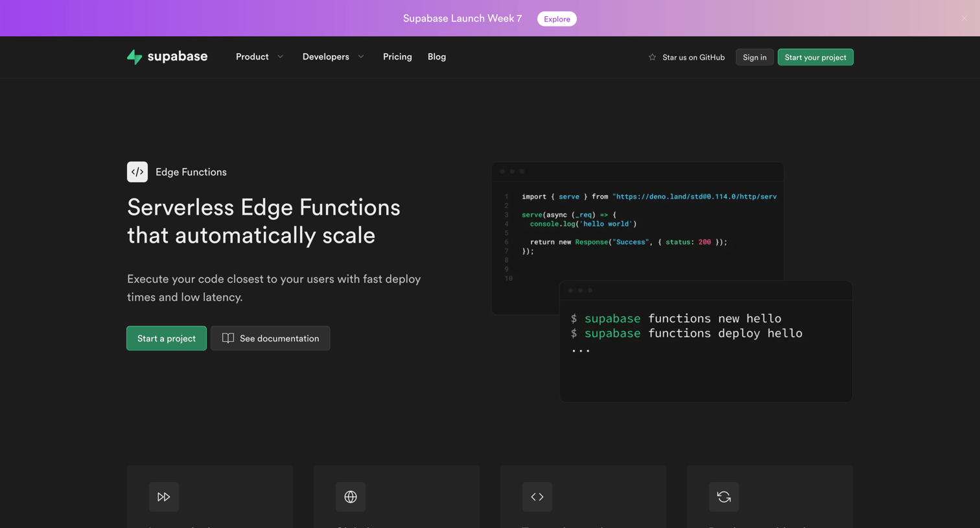
Task: Dismiss the Launch Week banner with X
Action: (x=964, y=18)
